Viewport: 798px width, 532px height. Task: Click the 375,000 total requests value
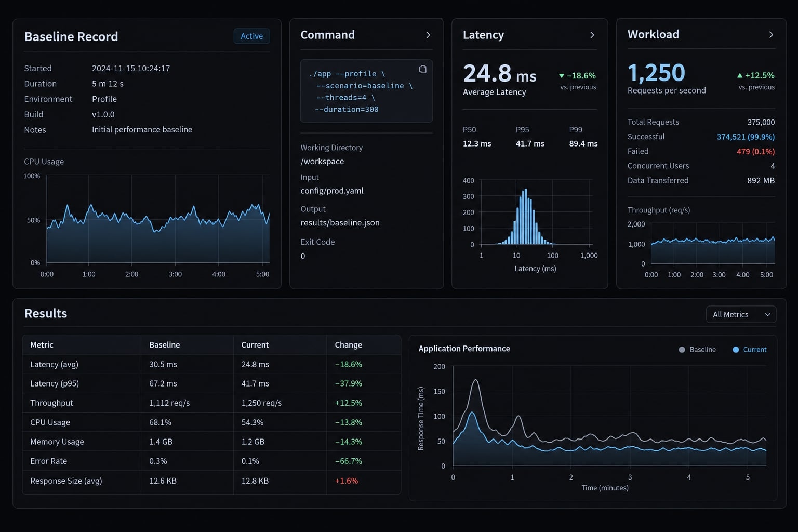pyautogui.click(x=761, y=122)
